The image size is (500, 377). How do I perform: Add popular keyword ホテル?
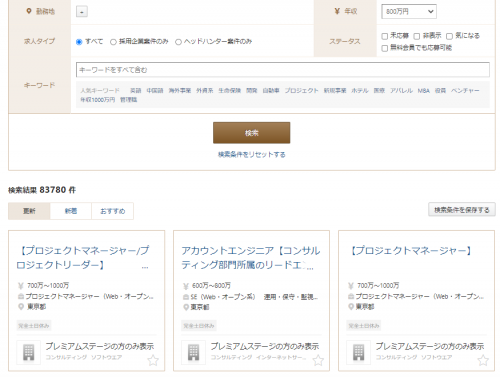click(360, 91)
